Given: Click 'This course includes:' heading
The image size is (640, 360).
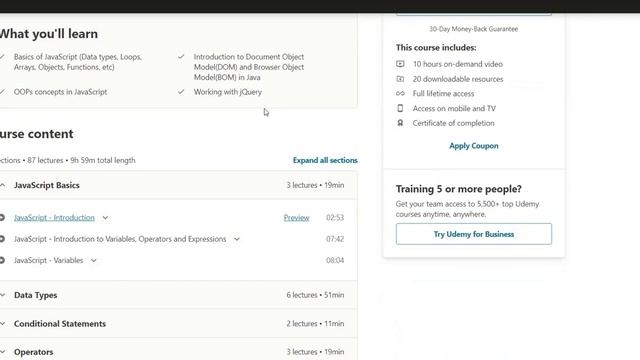Looking at the screenshot, I should (x=436, y=47).
